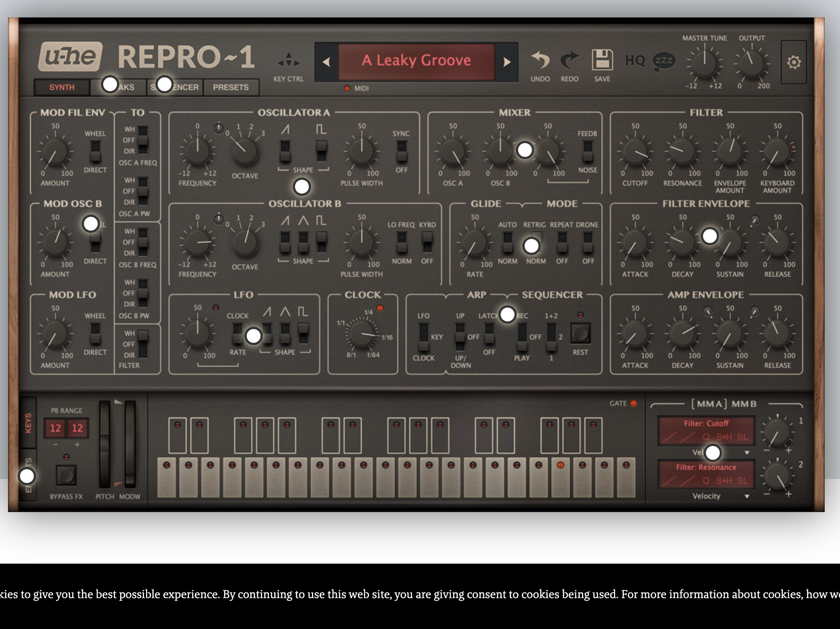840x629 pixels.
Task: Adjust the OUTPUT volume knob
Action: coord(751,64)
